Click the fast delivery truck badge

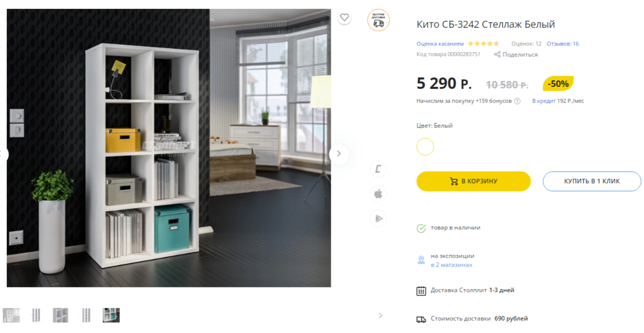(378, 20)
